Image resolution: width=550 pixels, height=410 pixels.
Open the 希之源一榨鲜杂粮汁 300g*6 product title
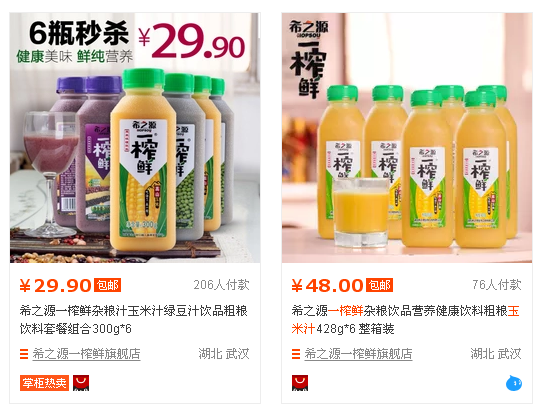click(x=134, y=320)
